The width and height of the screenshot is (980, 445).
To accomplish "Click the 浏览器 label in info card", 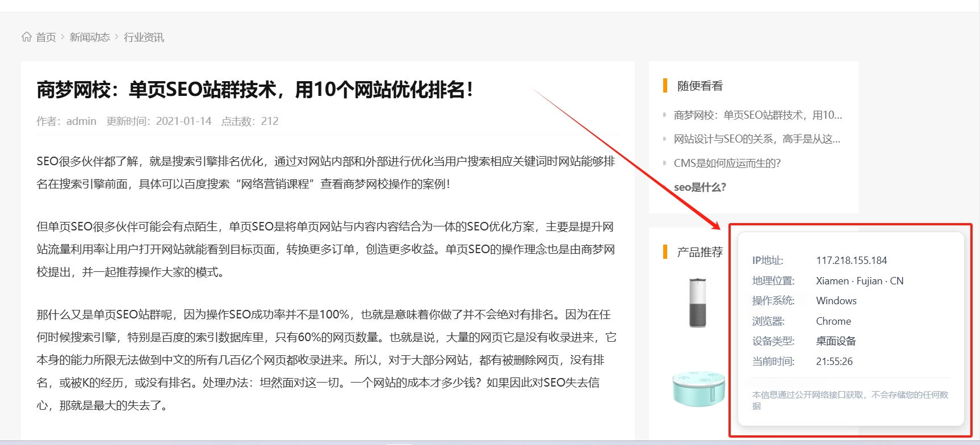I will click(768, 321).
